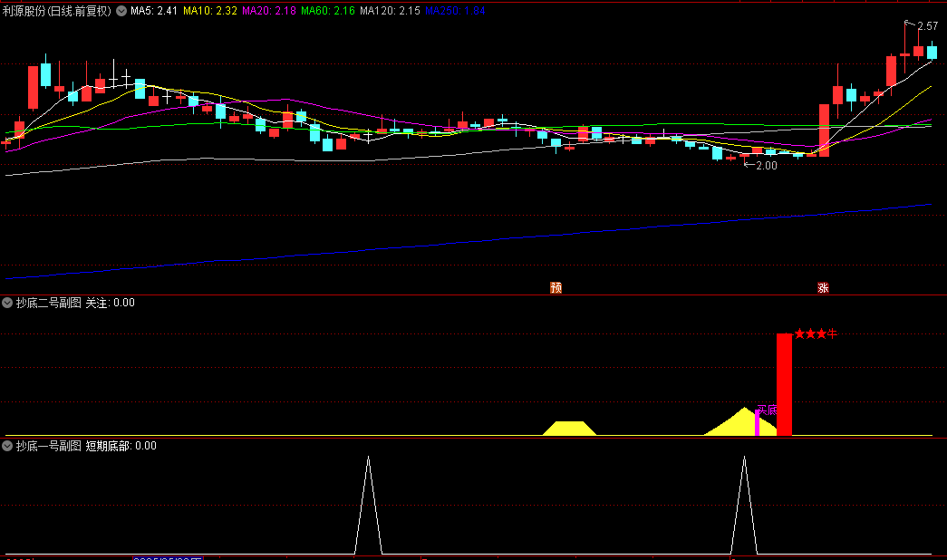
Task: Click the 预 event marker icon
Action: click(x=556, y=288)
